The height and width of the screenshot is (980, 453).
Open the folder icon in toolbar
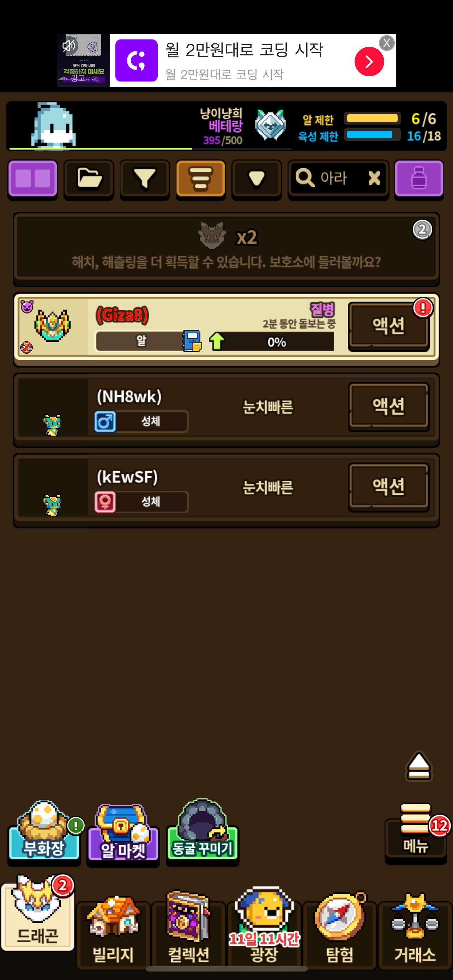pos(89,179)
